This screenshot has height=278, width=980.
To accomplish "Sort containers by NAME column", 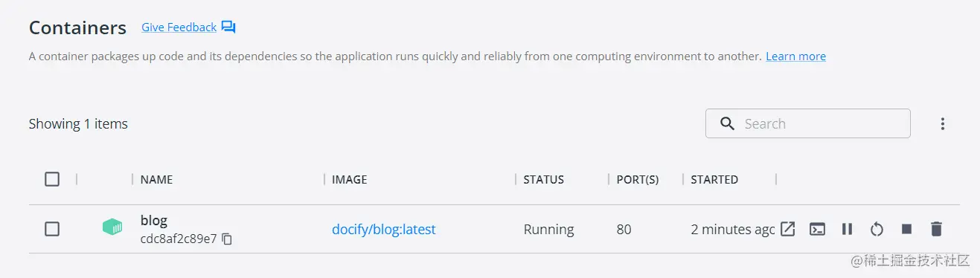I will pos(156,179).
